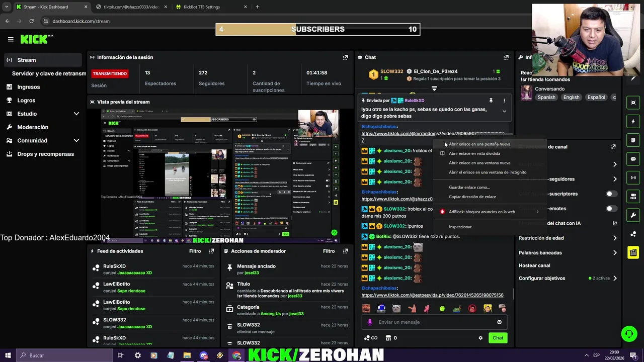The image size is (644, 362).
Task: Open Restricción de edad chevron
Action: 615,238
